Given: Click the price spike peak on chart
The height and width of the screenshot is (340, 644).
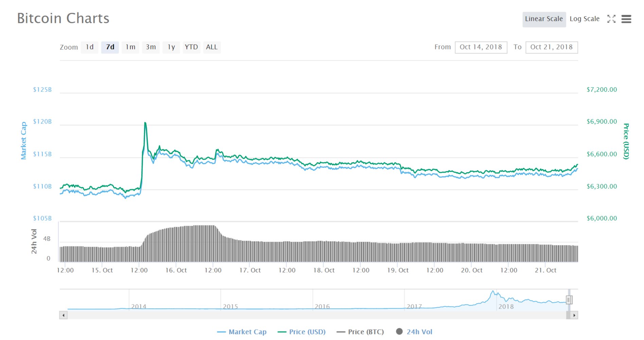Looking at the screenshot, I should click(145, 123).
